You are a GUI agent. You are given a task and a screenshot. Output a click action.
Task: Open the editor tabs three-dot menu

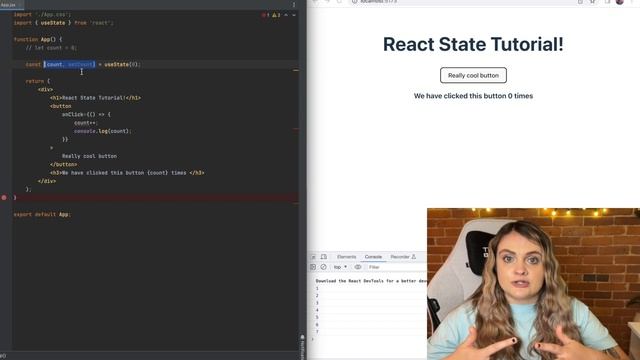coord(293,5)
